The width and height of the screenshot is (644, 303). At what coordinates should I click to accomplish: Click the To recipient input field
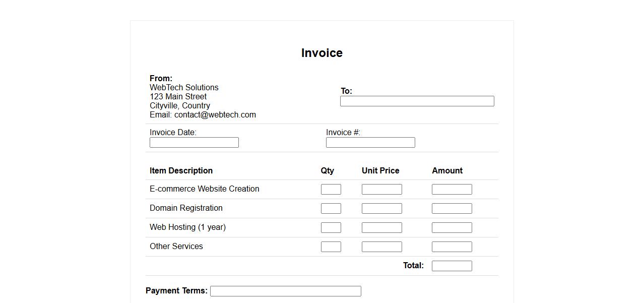pyautogui.click(x=417, y=101)
